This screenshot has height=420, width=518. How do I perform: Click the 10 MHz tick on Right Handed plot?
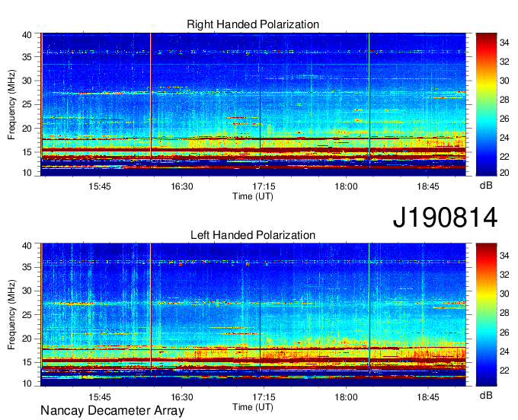click(x=27, y=173)
